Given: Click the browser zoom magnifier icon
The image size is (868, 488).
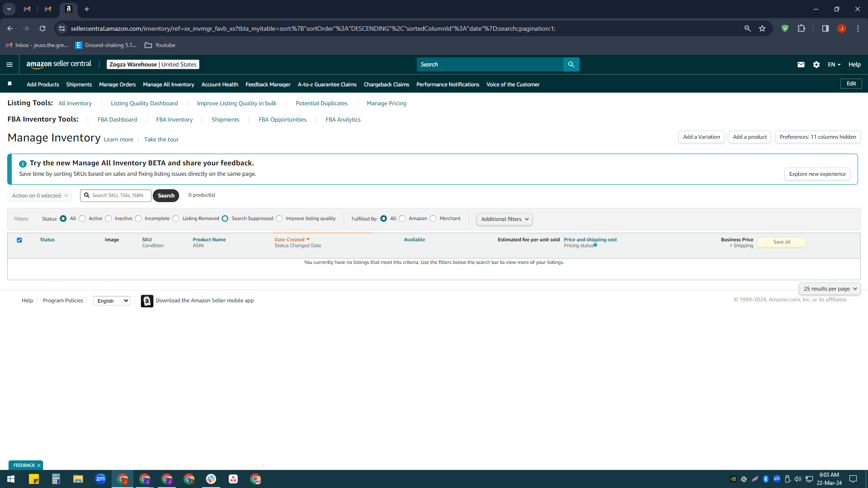Looking at the screenshot, I should tap(747, 28).
